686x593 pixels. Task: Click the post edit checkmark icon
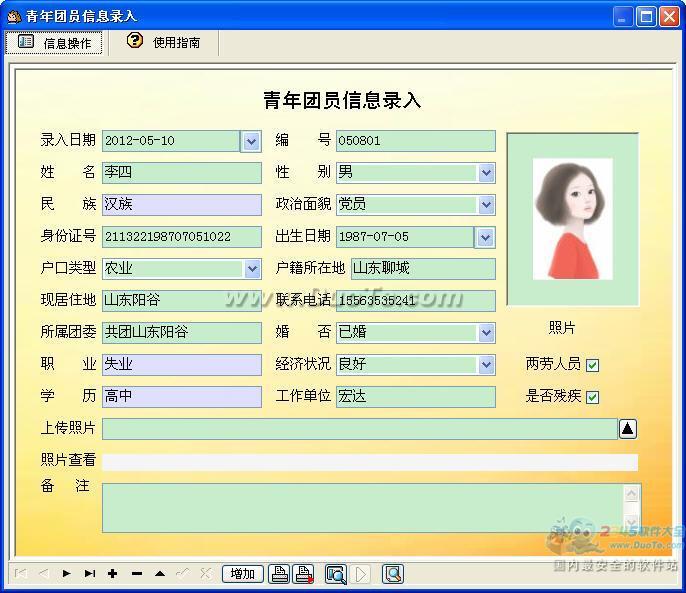[x=183, y=573]
